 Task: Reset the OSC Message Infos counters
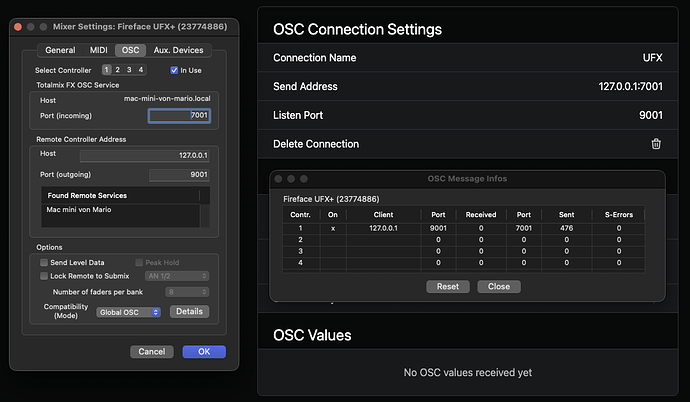(448, 286)
